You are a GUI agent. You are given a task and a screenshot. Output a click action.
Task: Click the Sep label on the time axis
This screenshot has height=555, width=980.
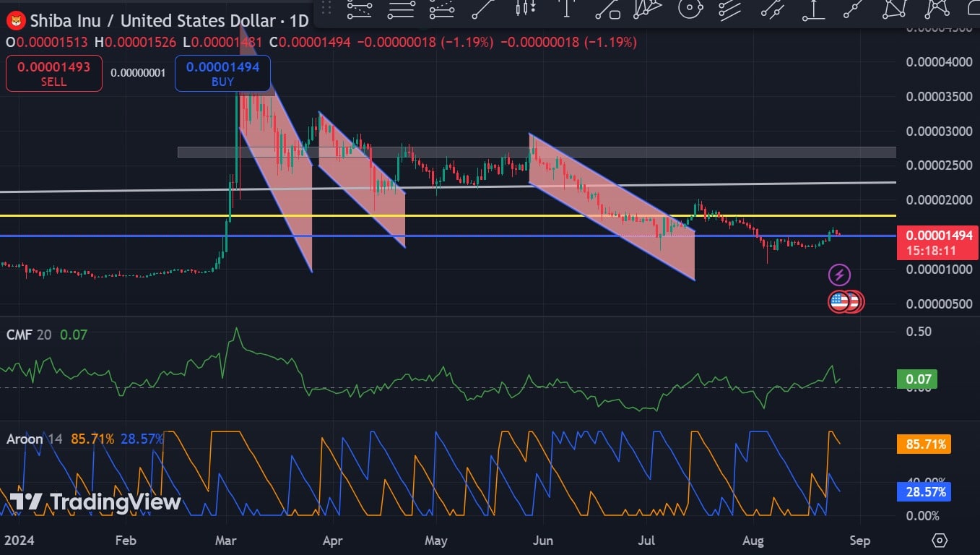click(860, 541)
